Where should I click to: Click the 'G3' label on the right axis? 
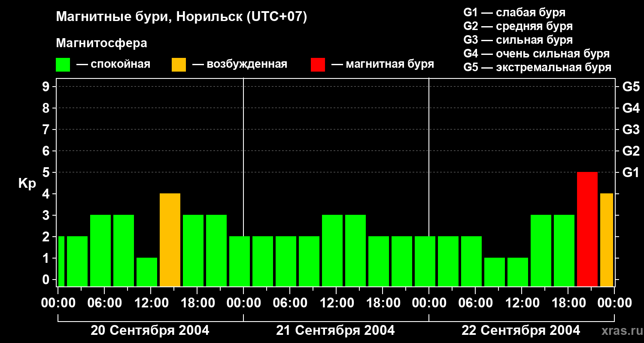click(631, 129)
